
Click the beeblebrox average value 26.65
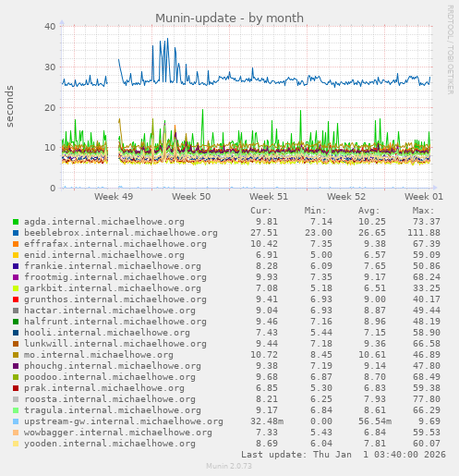372,233
